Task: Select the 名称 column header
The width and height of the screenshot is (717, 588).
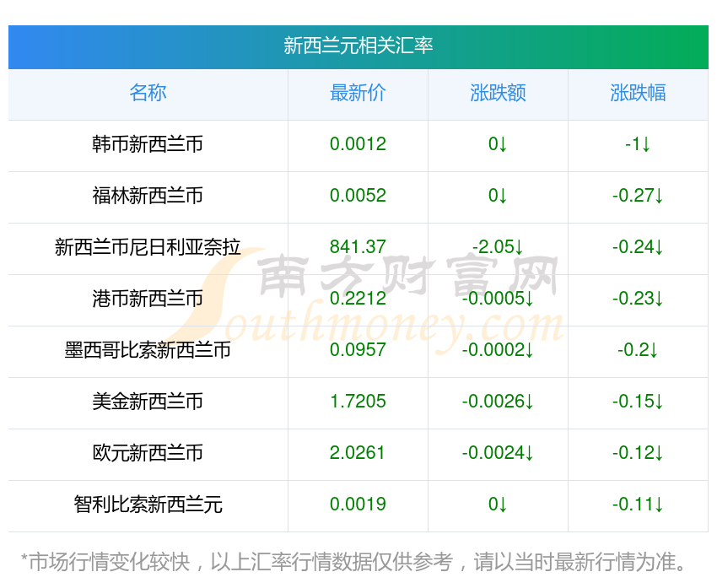Action: [148, 93]
